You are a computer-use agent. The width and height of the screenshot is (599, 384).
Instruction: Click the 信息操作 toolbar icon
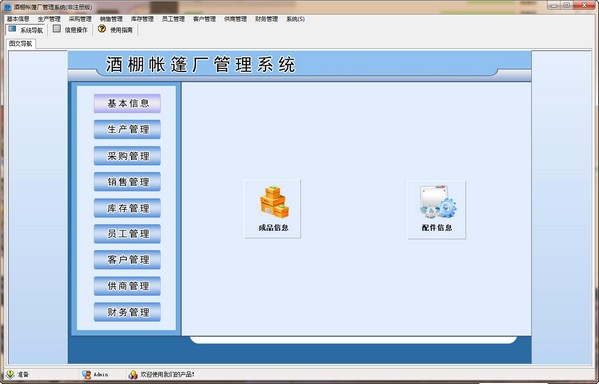click(57, 29)
